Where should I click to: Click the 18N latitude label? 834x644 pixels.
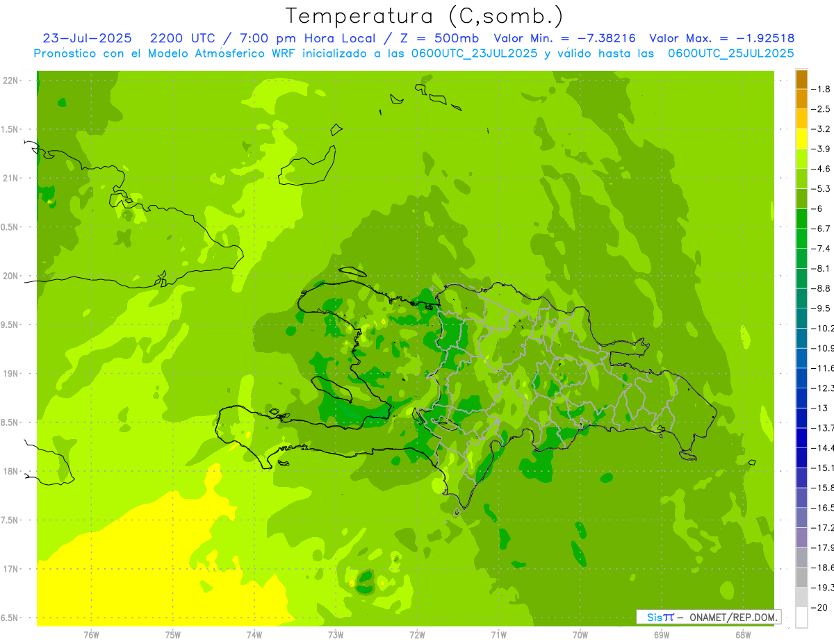(x=10, y=471)
